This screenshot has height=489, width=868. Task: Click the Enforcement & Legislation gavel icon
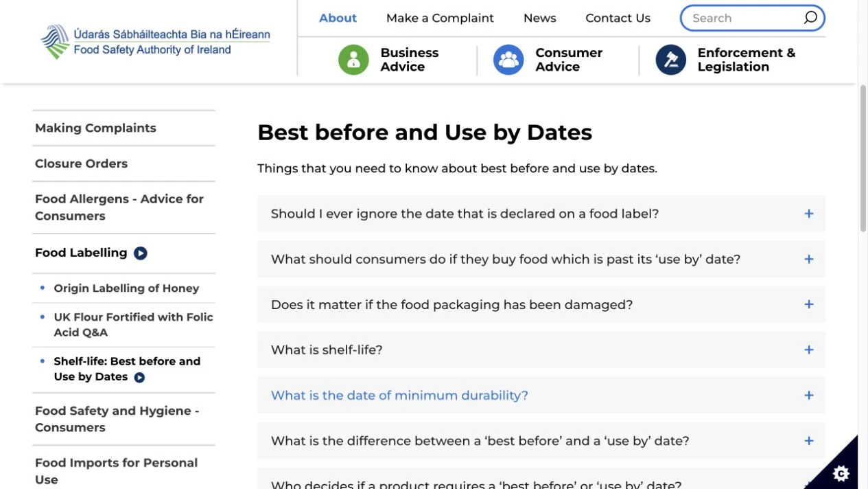point(670,60)
